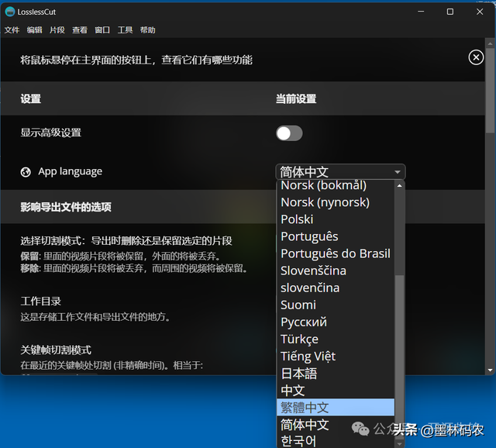Image resolution: width=496 pixels, height=448 pixels.
Task: Close the settings panel with the X icon
Action: click(476, 57)
